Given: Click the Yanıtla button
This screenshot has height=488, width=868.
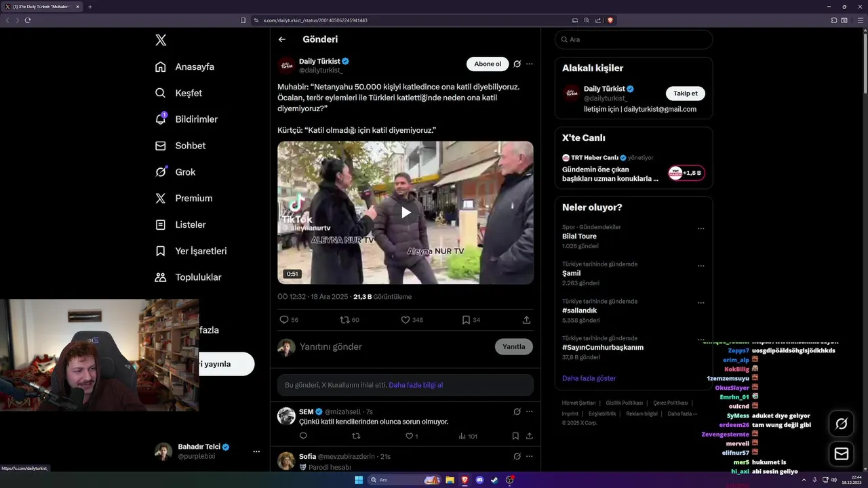Looking at the screenshot, I should pos(514,346).
